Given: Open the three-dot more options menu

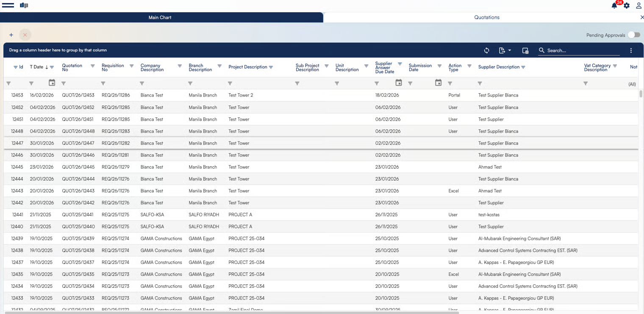Looking at the screenshot, I should [x=631, y=50].
